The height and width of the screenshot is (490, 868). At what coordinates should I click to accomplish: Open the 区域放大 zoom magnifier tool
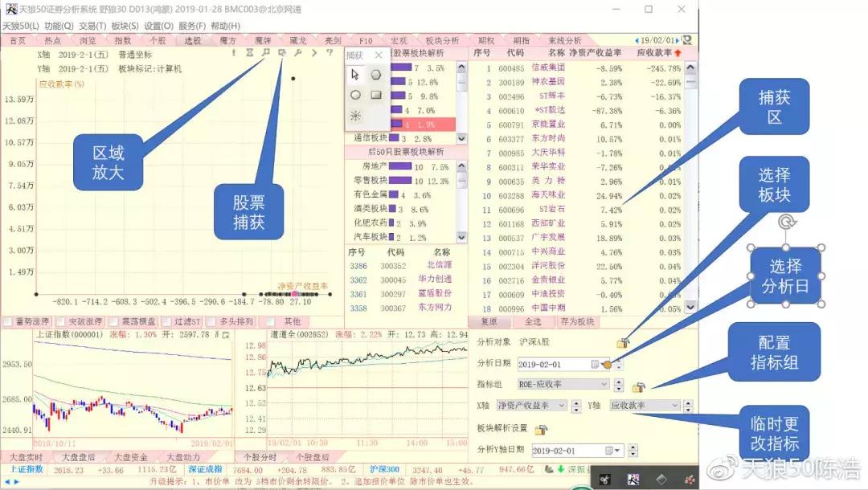coord(264,52)
